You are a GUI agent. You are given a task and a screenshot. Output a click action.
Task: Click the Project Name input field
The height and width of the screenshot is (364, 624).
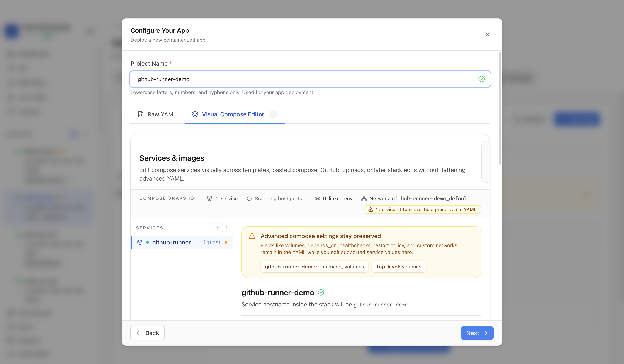click(x=310, y=79)
